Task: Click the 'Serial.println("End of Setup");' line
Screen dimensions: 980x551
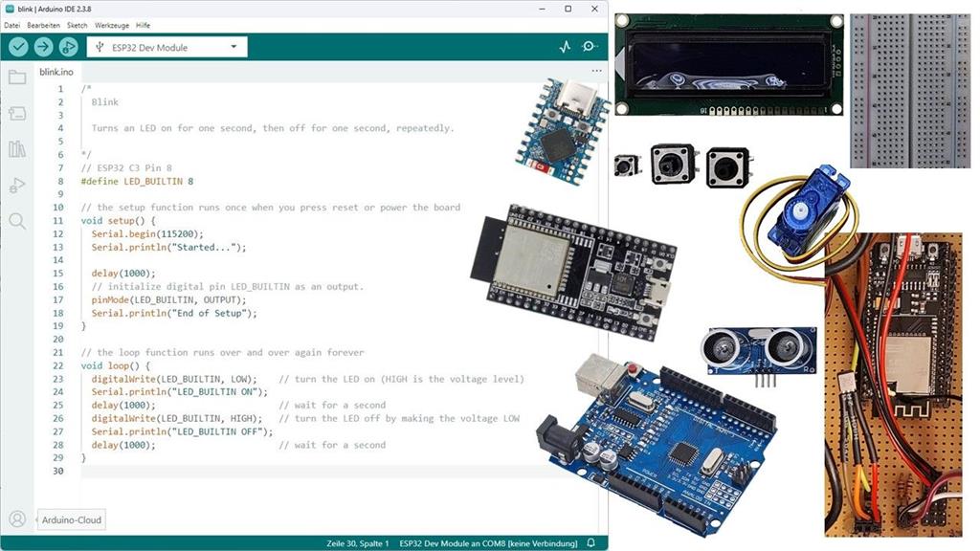Action: pos(174,313)
